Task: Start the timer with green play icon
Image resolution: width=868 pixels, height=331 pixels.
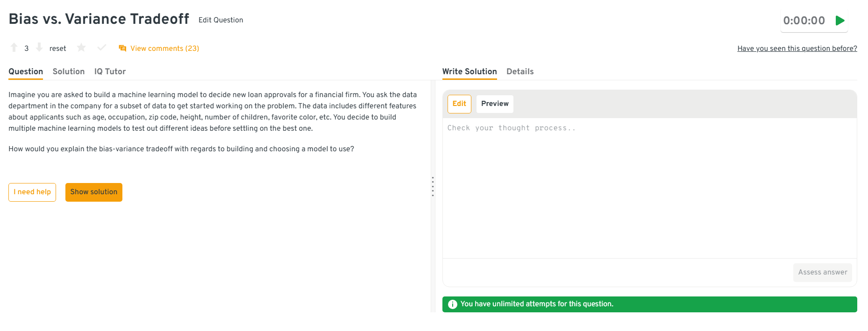Action: 840,21
